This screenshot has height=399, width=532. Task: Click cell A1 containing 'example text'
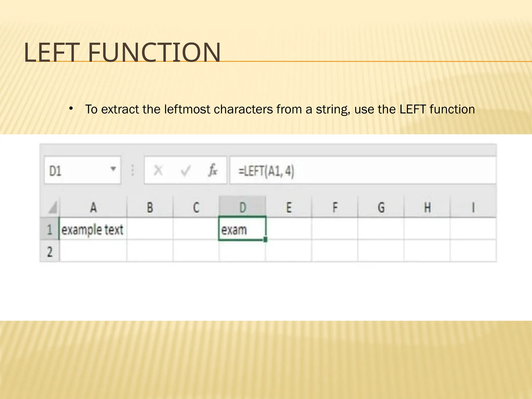[x=93, y=229]
